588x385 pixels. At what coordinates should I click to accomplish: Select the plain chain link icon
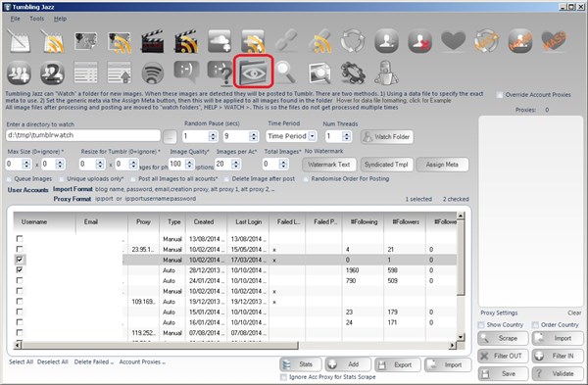[x=286, y=41]
